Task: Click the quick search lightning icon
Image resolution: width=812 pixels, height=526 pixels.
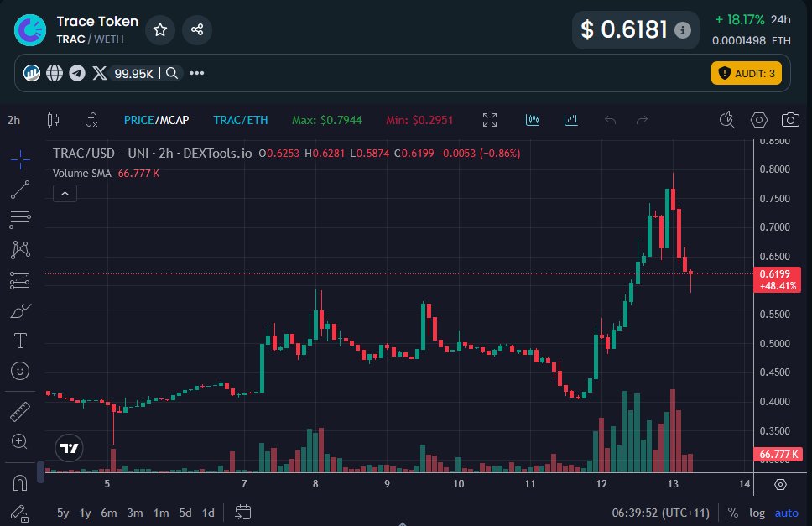Action: [727, 120]
